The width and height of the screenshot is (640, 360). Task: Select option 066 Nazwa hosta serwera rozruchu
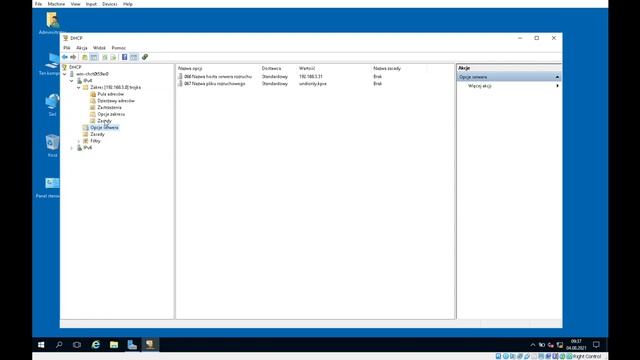pos(218,77)
